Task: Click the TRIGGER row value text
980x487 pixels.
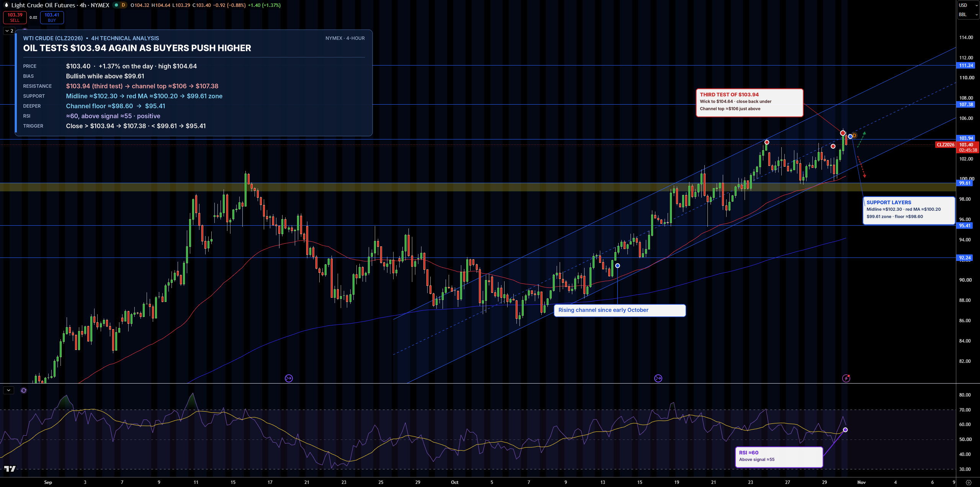Action: tap(136, 126)
